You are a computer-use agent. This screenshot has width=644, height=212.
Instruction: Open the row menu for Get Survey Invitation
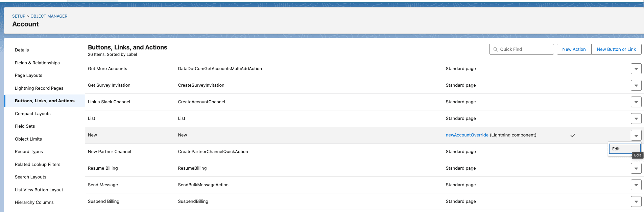click(x=636, y=85)
